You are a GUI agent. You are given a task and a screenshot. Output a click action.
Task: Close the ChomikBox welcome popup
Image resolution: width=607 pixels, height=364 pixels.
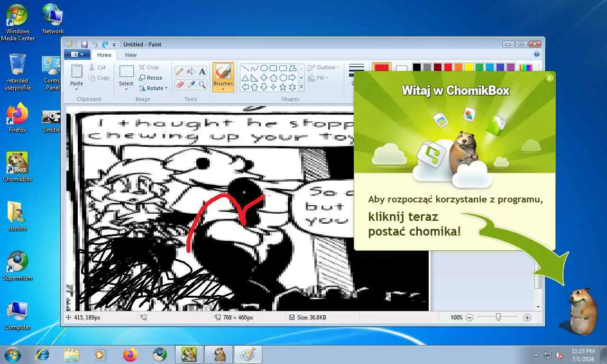[x=549, y=78]
